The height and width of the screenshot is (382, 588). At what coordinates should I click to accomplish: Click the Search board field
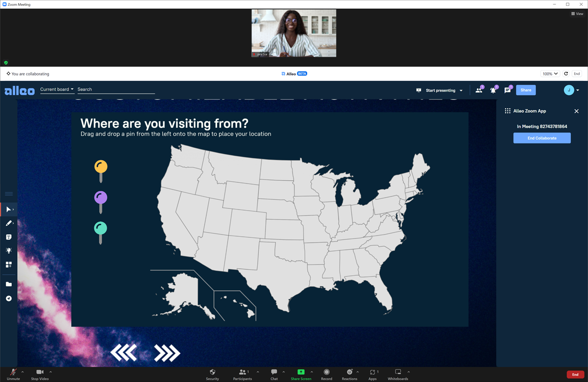pos(116,90)
